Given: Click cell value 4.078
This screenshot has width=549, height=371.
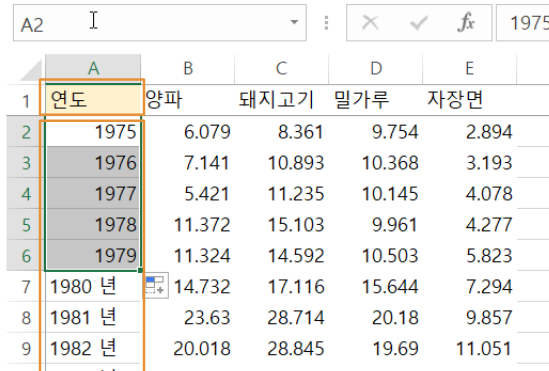Looking at the screenshot, I should tap(470, 194).
